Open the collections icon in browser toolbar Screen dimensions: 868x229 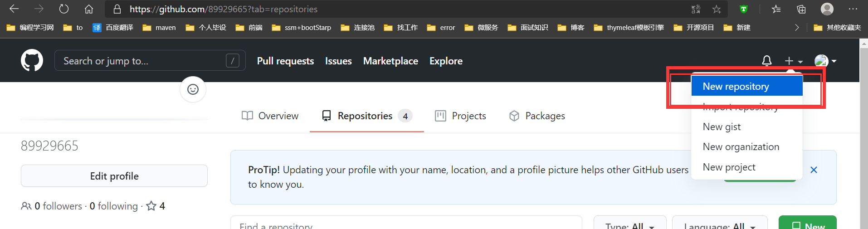(x=801, y=9)
